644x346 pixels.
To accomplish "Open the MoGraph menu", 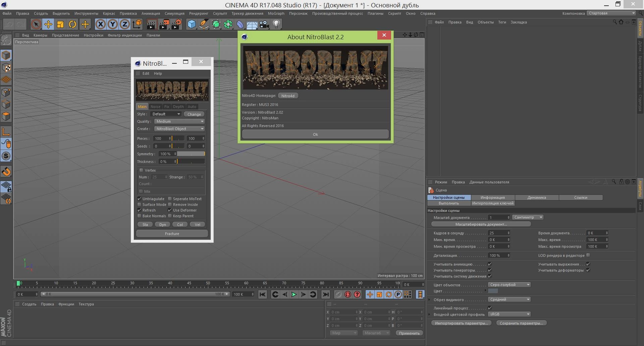I will point(276,13).
